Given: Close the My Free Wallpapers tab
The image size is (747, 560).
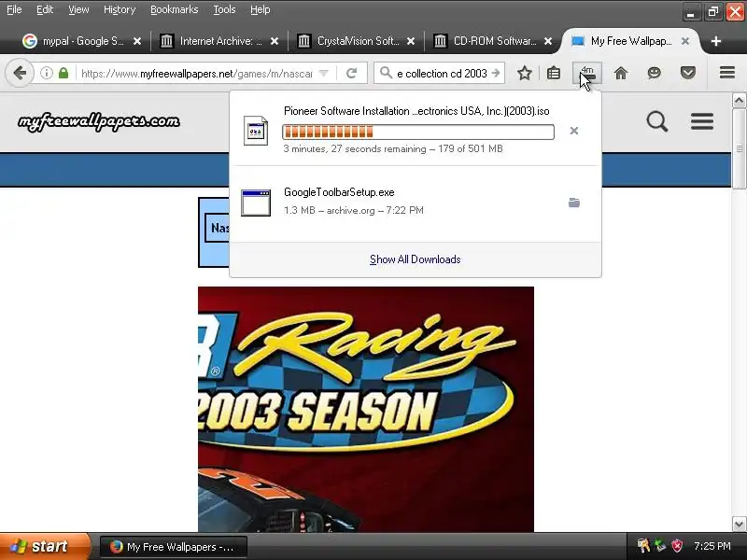Looking at the screenshot, I should 685,41.
